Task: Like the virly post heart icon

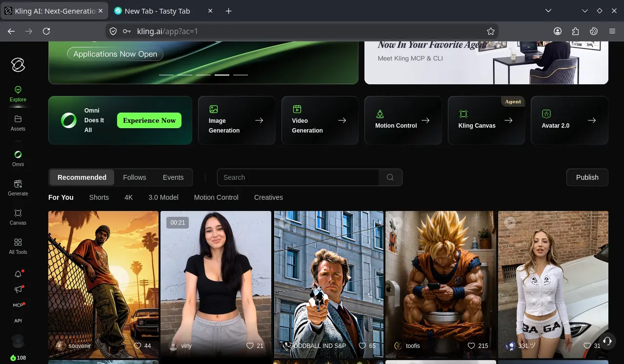Action: 250,345
